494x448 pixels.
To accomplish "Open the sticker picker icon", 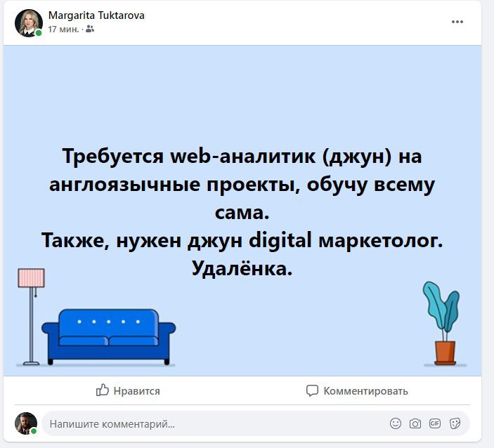I will click(x=455, y=423).
